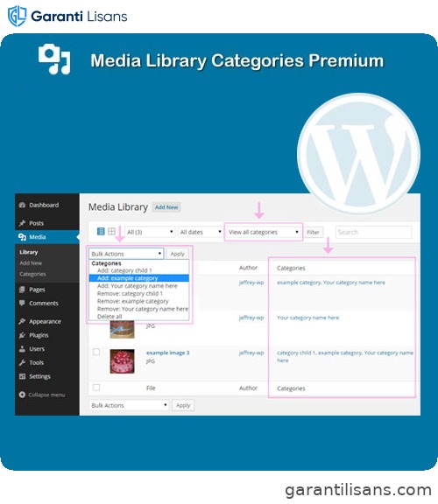Open the View all categories dropdown

pos(264,232)
